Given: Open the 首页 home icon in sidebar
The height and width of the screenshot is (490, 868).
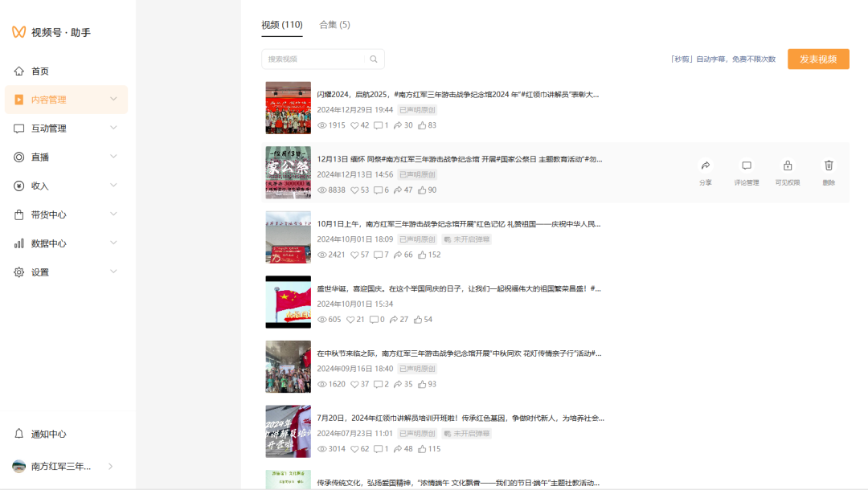Looking at the screenshot, I should point(19,71).
